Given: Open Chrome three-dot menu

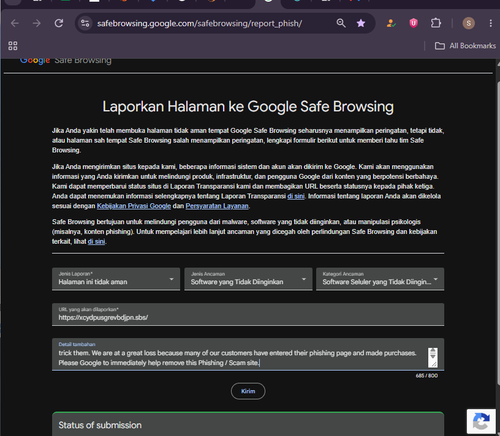Looking at the screenshot, I should tap(491, 23).
